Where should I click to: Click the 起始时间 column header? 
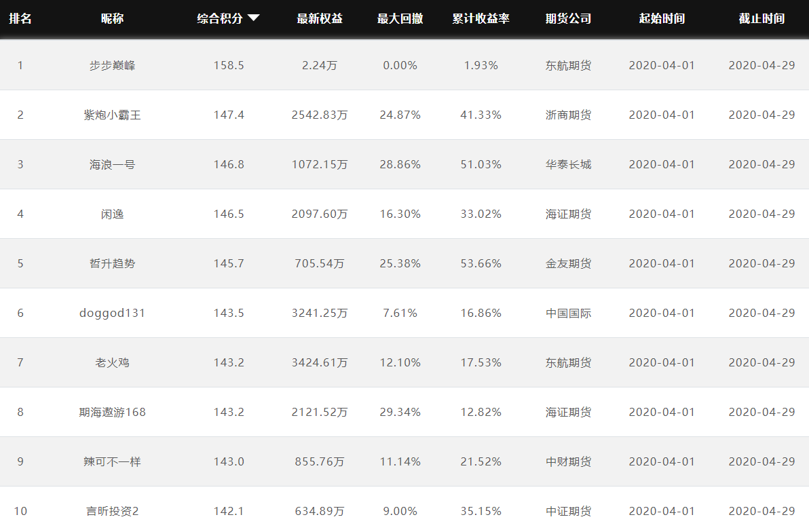[662, 18]
